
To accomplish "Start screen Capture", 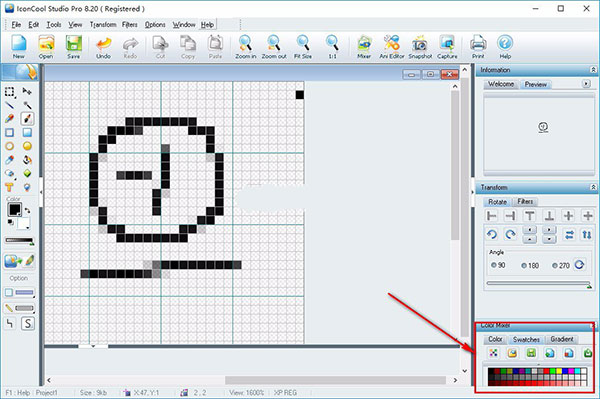I will (x=447, y=46).
